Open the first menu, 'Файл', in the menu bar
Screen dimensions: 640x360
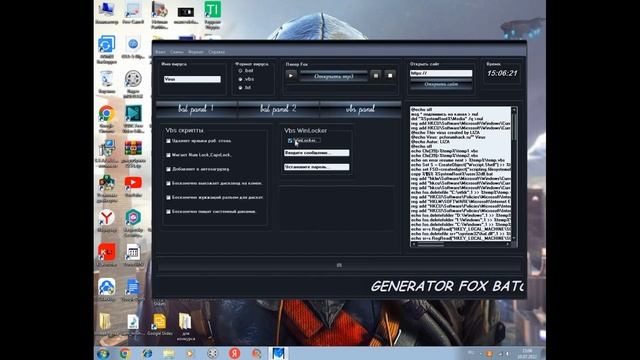(160, 52)
